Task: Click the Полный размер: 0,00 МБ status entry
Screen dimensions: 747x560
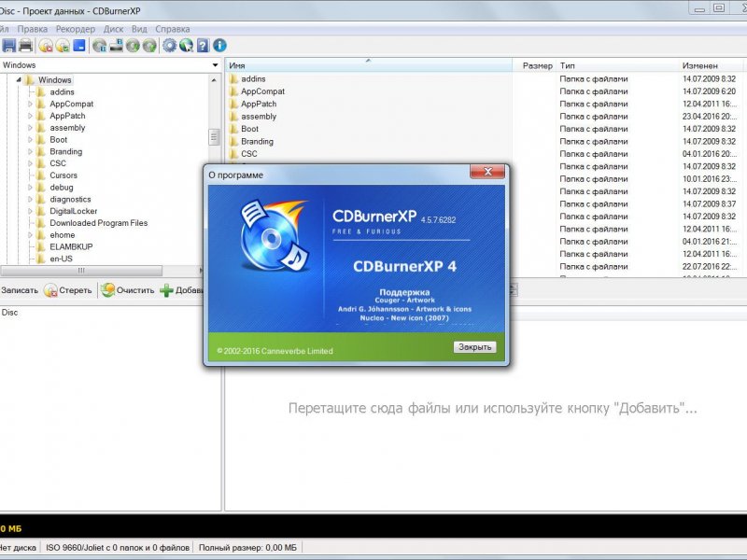Action: [247, 548]
